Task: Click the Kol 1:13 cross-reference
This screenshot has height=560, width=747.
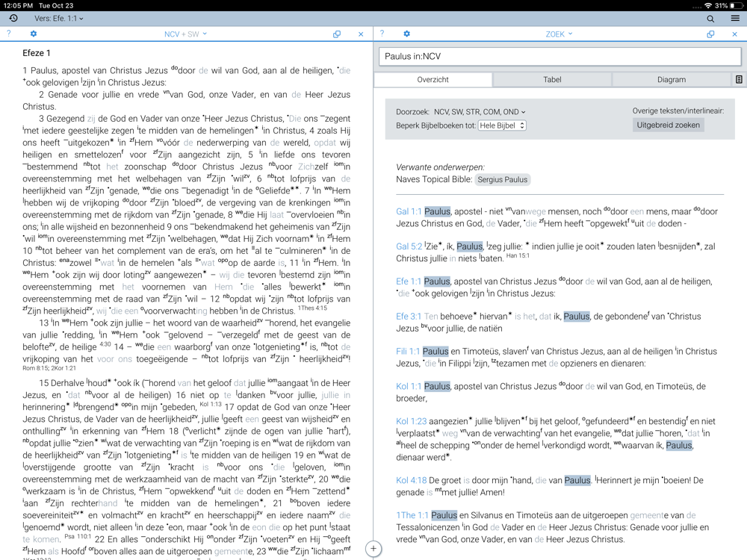Action: click(x=211, y=404)
